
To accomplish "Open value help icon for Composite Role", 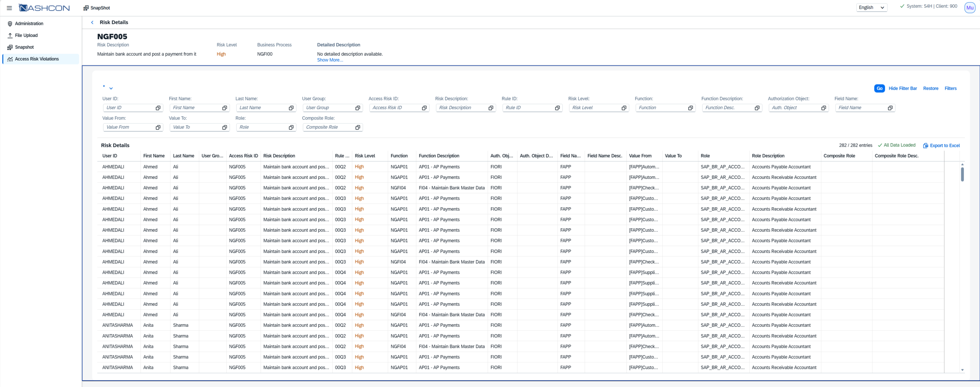I will click(358, 128).
